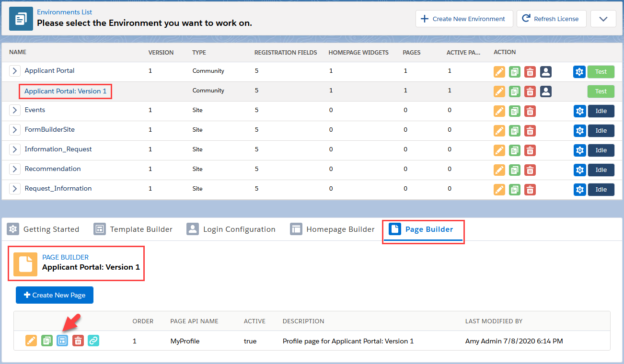
Task: Click the user icon in Applicant Portal row
Action: 545,72
